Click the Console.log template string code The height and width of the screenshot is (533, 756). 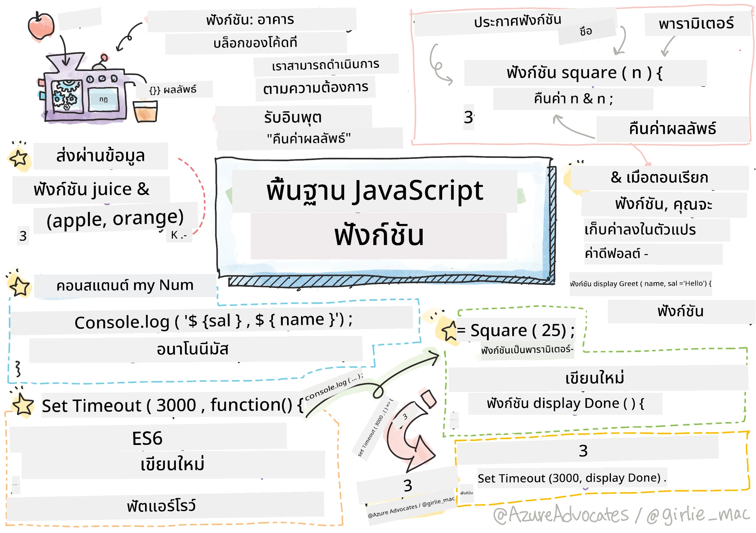(x=213, y=321)
